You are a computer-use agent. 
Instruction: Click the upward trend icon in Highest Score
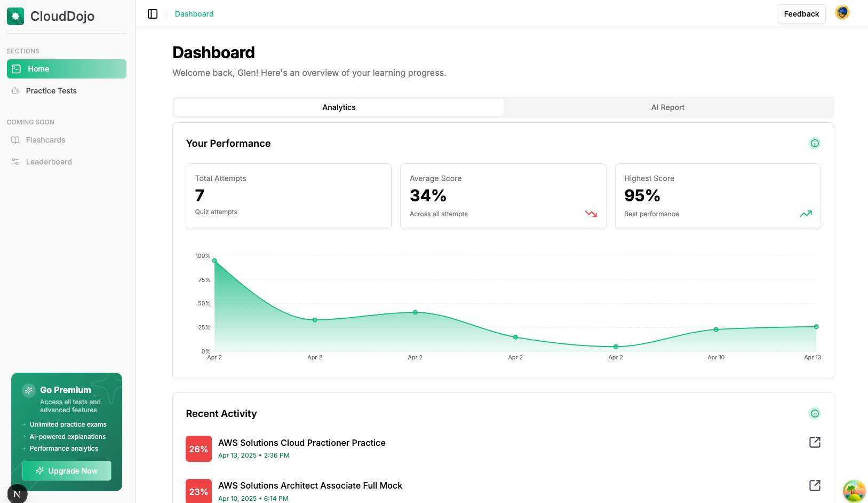(x=806, y=214)
